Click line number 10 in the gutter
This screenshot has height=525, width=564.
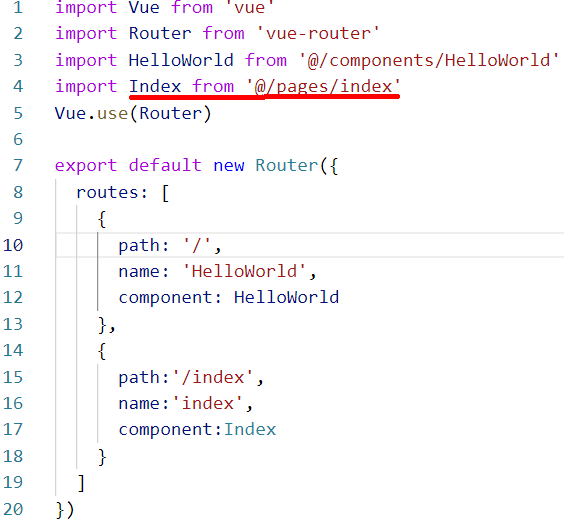pyautogui.click(x=13, y=245)
